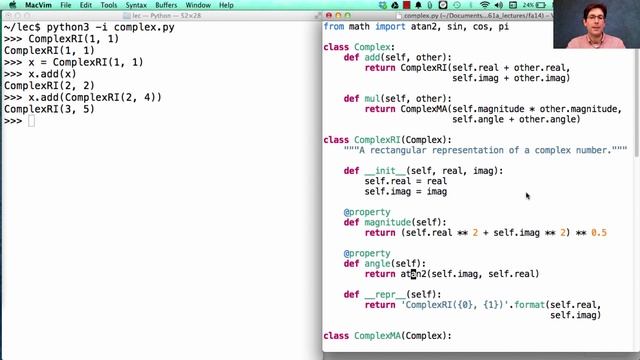Open the Edit menu
This screenshot has height=360, width=640.
click(x=86, y=5)
